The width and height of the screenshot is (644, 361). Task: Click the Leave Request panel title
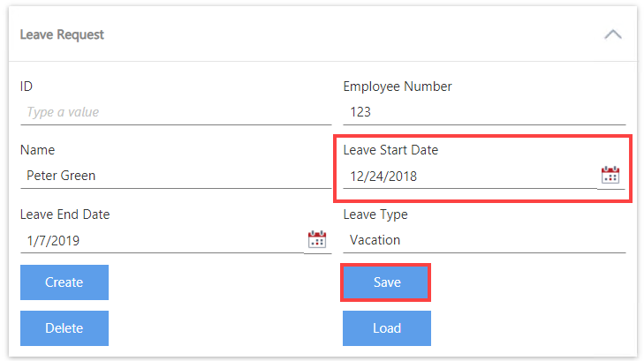click(62, 34)
